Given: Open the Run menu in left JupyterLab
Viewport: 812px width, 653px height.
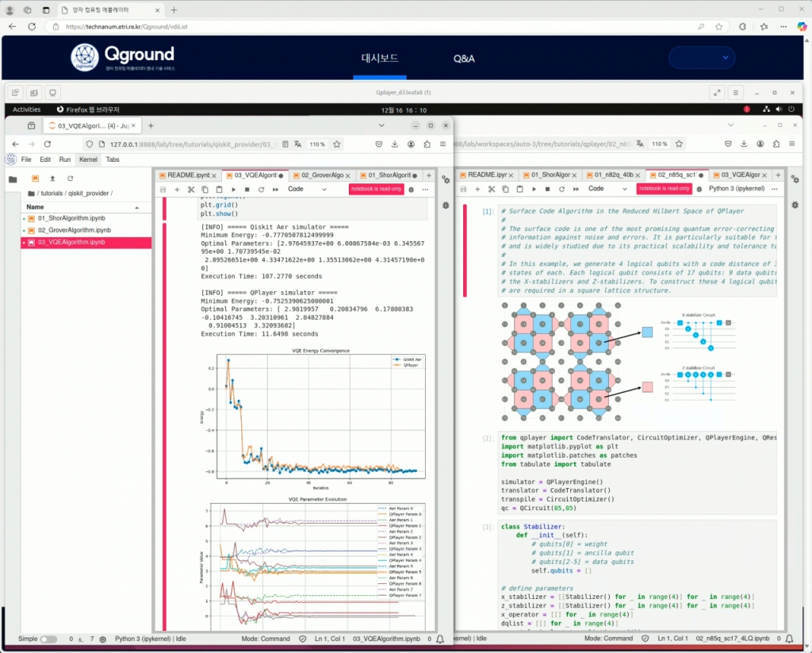Looking at the screenshot, I should point(65,159).
